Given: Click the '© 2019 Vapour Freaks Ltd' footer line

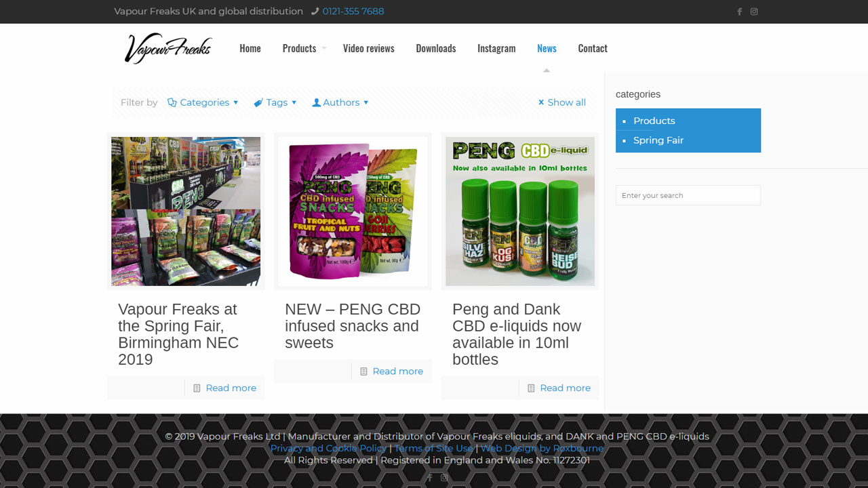Looking at the screenshot, I should (x=437, y=436).
